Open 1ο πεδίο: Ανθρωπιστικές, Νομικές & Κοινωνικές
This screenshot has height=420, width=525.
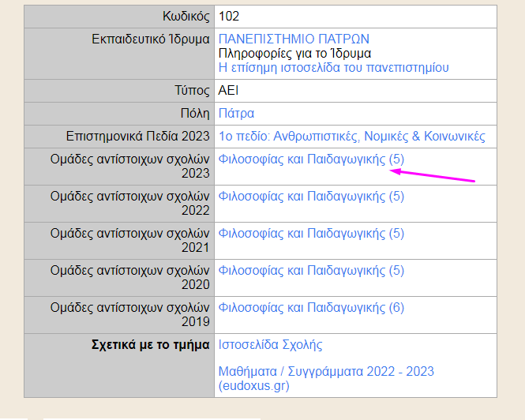(351, 137)
